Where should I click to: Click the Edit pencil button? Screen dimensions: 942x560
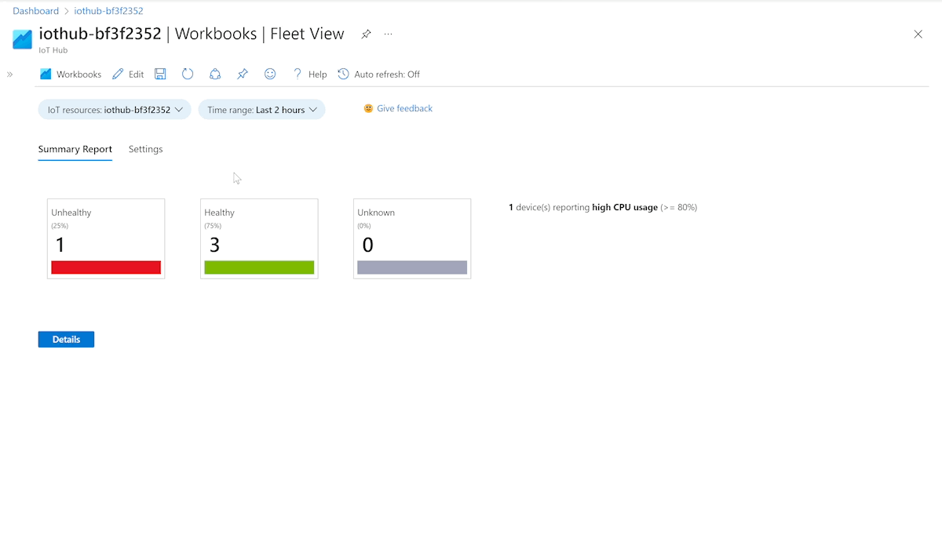(x=128, y=75)
